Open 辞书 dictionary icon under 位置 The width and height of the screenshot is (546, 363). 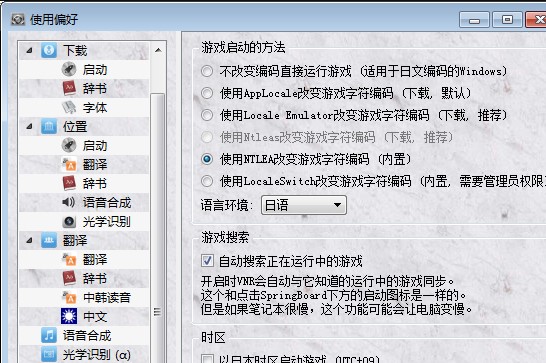point(69,183)
